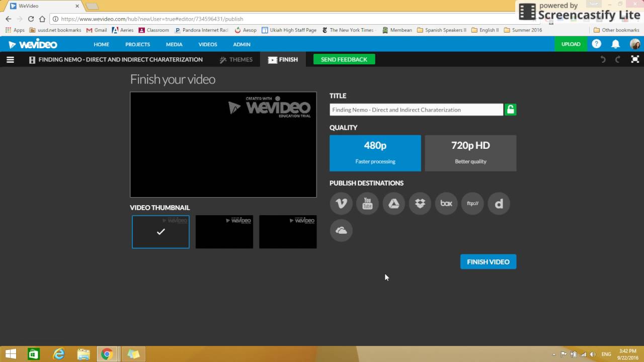
Task: Select Google Drive publish destination
Action: [x=393, y=204]
